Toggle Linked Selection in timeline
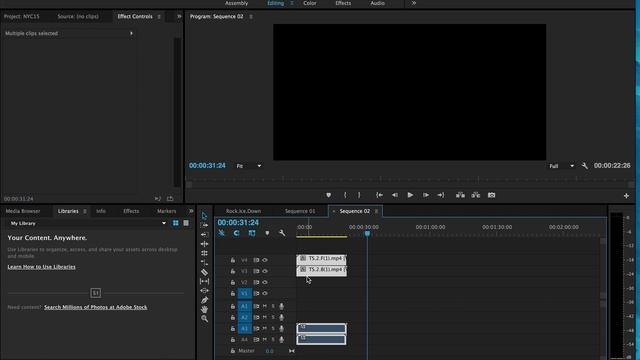Image resolution: width=640 pixels, height=360 pixels. point(252,233)
